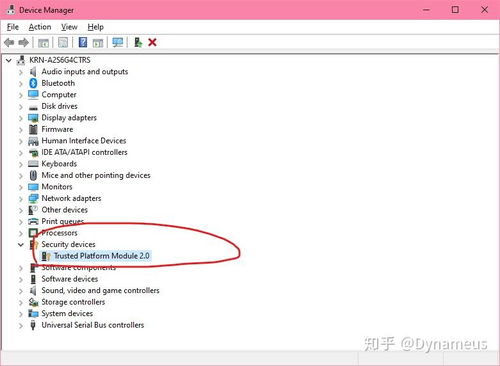Expand the Audio inputs and outputs node

(x=21, y=72)
